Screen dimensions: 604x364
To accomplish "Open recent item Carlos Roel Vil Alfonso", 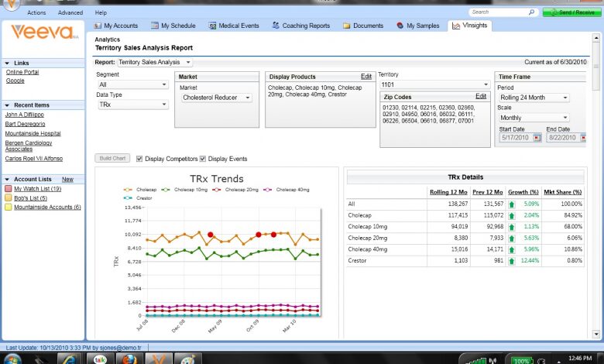I will coord(33,159).
